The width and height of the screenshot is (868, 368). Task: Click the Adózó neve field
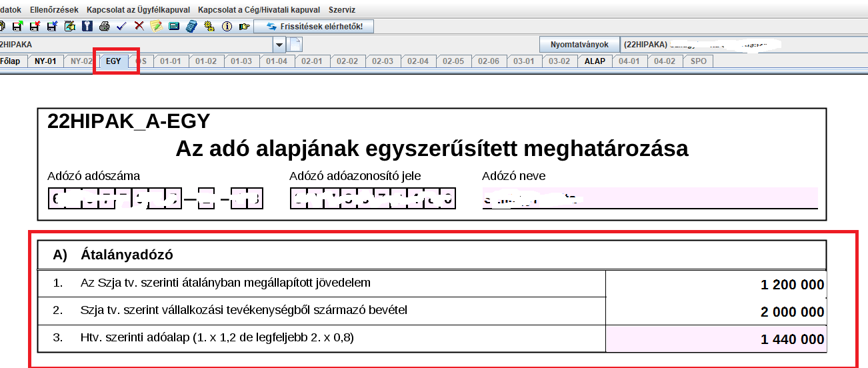[x=649, y=198]
